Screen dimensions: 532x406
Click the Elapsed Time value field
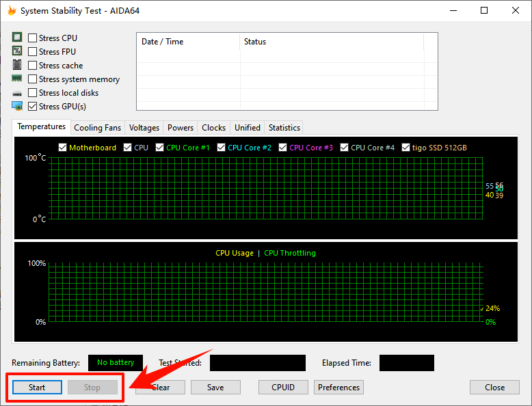pyautogui.click(x=406, y=363)
